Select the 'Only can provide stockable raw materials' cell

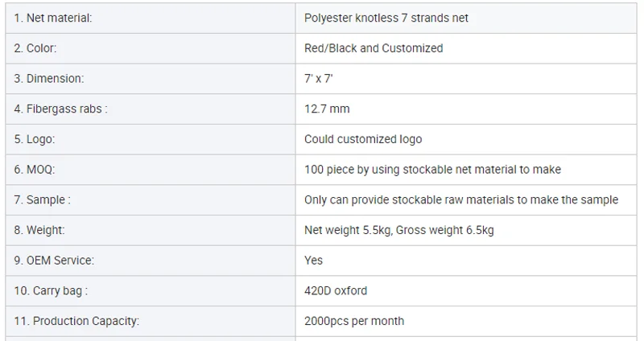(461, 199)
